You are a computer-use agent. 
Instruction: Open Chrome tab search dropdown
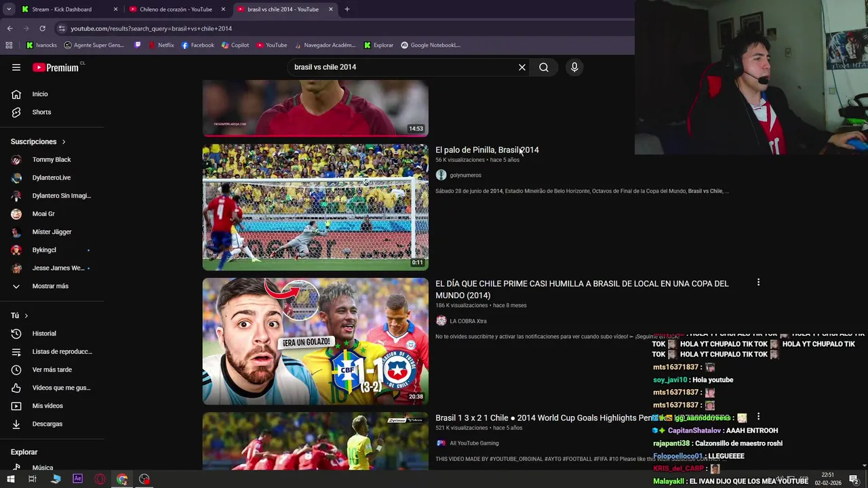9,9
